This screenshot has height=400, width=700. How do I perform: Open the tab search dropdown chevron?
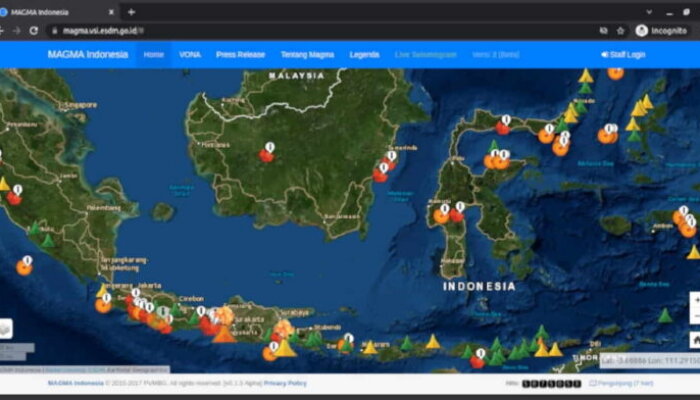tap(649, 12)
